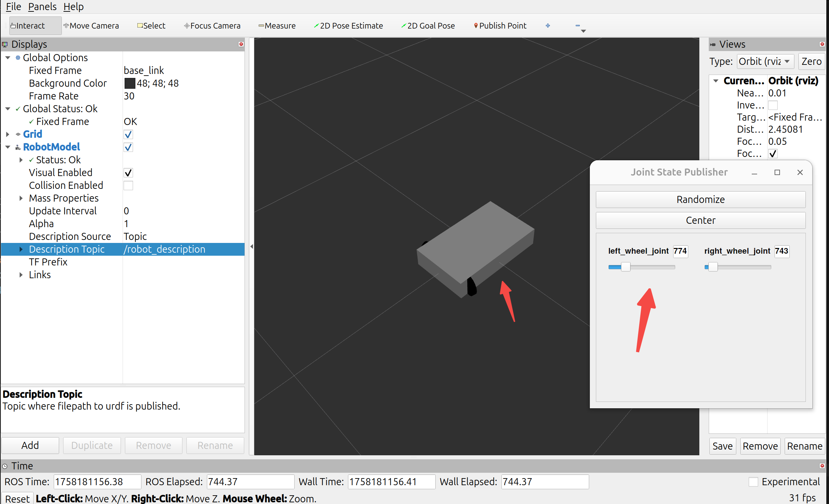The width and height of the screenshot is (829, 504).
Task: Pick the 2D Pose Estimate tool
Action: click(348, 26)
